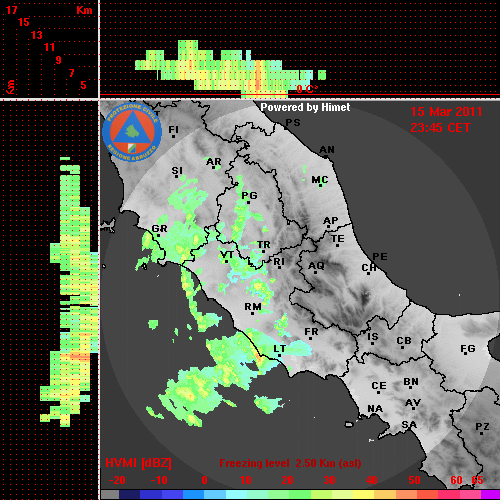Click the '50' dBZ scale value
Viewport: 500px width, 500px height.
[x=414, y=480]
